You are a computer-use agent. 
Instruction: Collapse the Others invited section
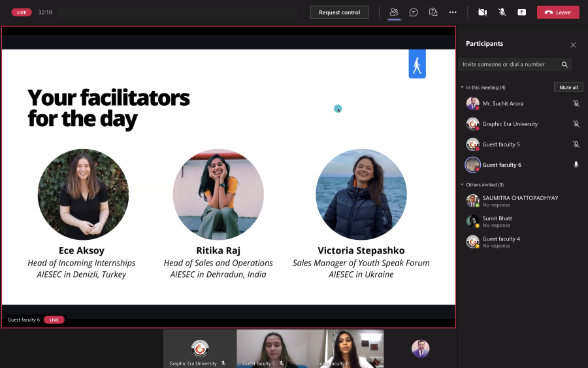click(462, 185)
